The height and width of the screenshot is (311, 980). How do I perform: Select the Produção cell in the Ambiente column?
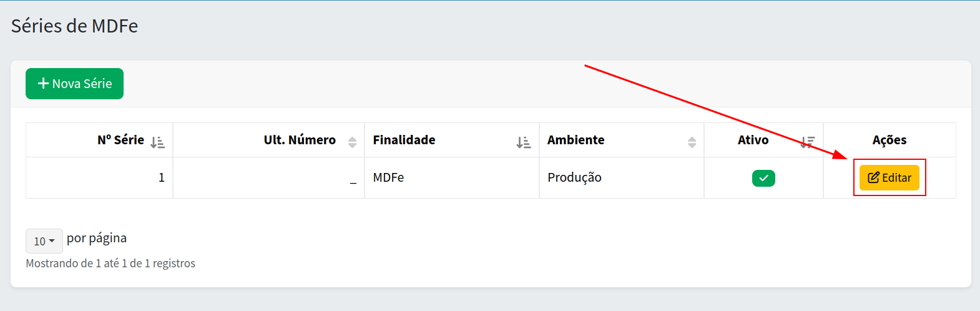coord(574,178)
